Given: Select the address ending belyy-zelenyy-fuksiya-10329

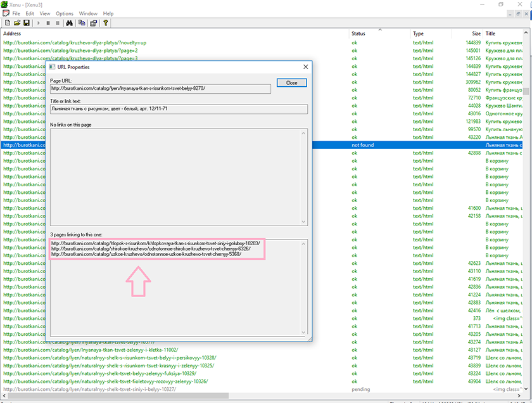Looking at the screenshot, I should [100, 373].
